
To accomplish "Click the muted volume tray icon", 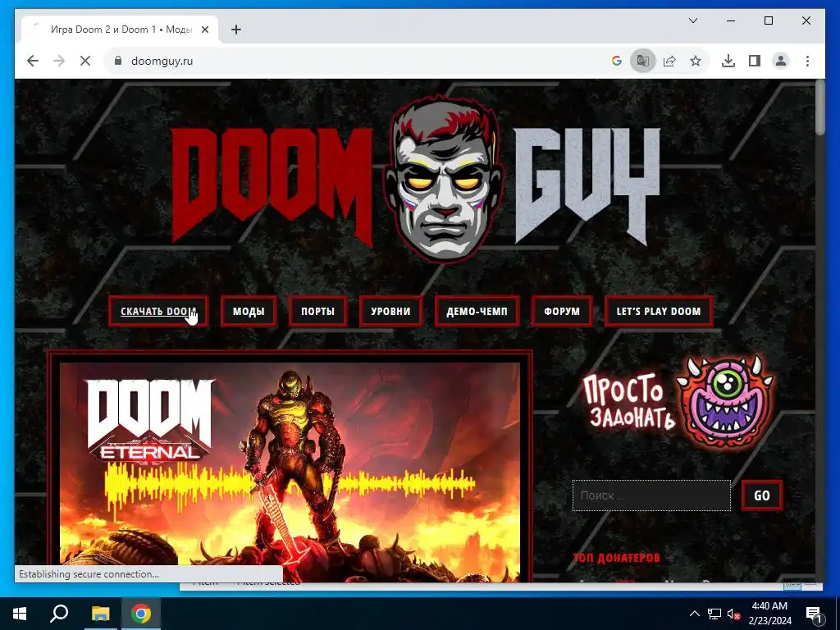I will point(733,614).
